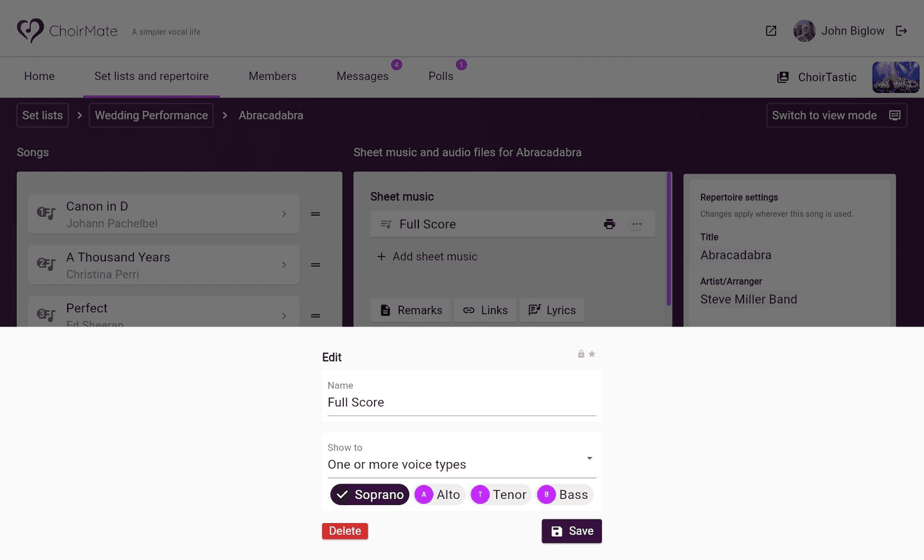Expand the Canon in D song chevron

[284, 214]
